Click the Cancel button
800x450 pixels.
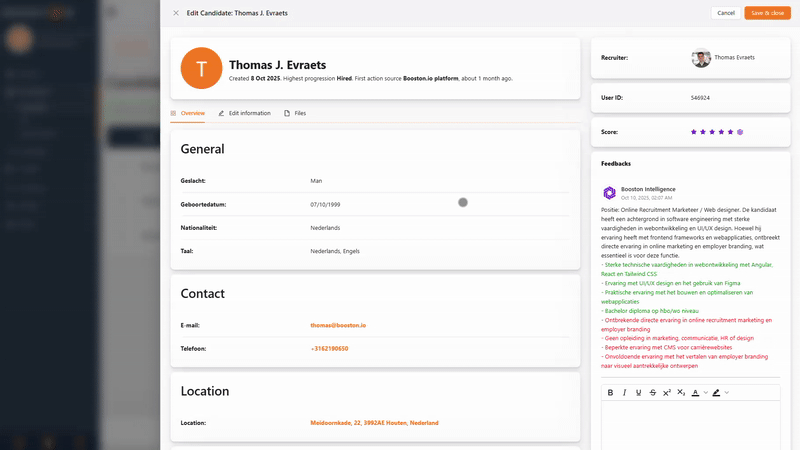coord(726,13)
